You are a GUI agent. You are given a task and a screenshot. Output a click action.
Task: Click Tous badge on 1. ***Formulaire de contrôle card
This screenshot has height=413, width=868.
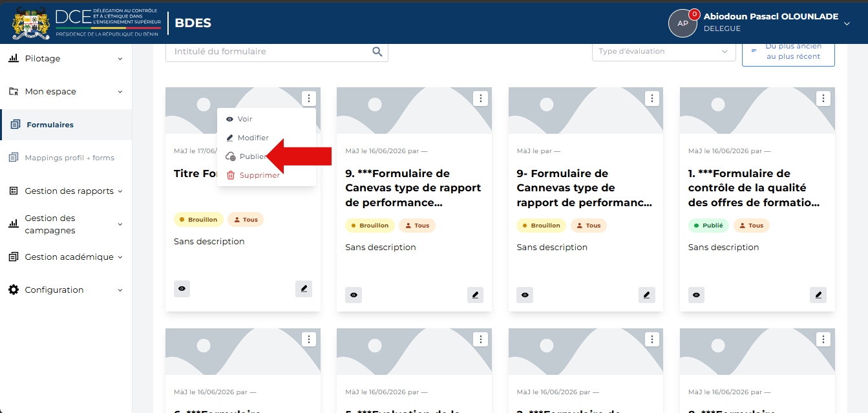pyautogui.click(x=751, y=226)
